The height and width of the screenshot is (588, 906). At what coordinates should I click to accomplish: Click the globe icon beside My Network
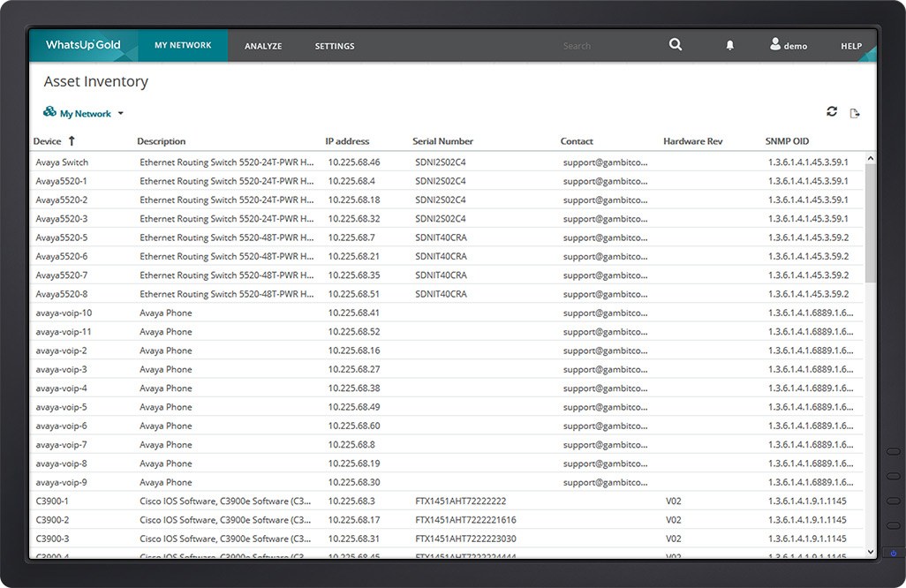50,113
